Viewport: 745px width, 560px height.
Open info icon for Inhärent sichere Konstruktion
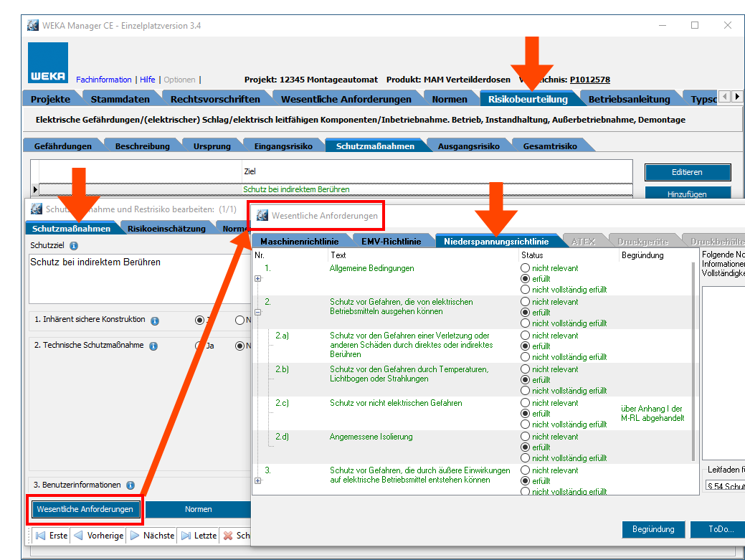(155, 321)
